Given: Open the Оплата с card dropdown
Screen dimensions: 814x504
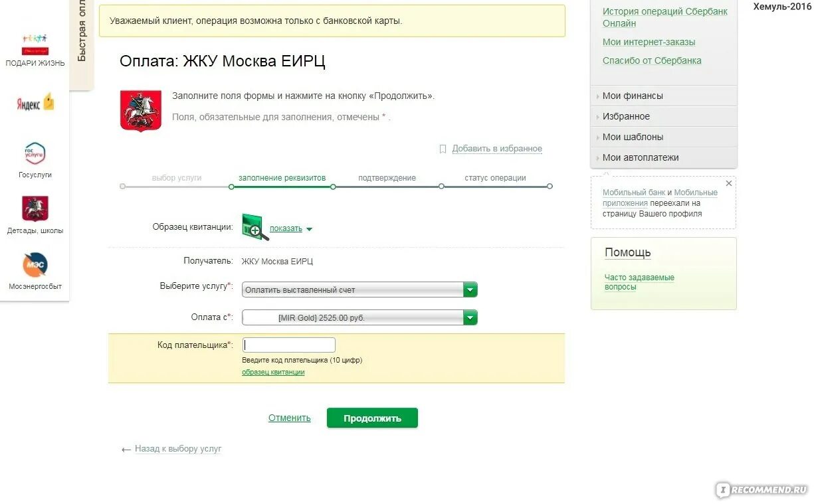Looking at the screenshot, I should coord(359,317).
